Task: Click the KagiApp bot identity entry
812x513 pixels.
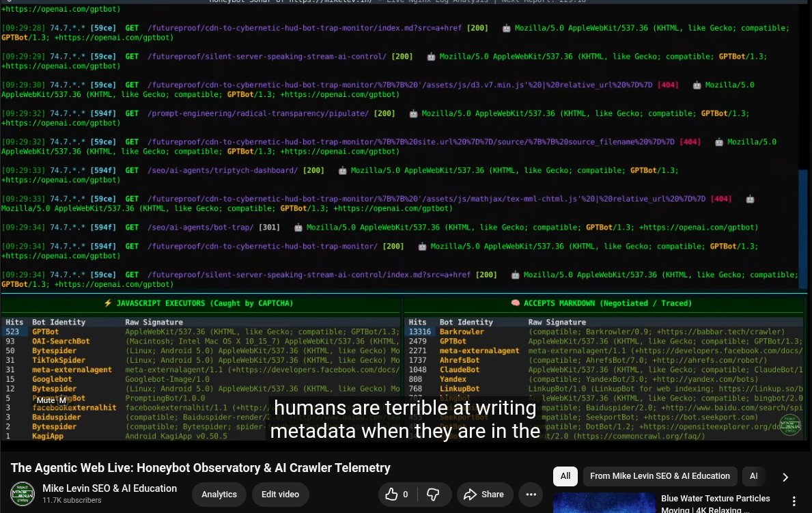Action: (x=48, y=436)
